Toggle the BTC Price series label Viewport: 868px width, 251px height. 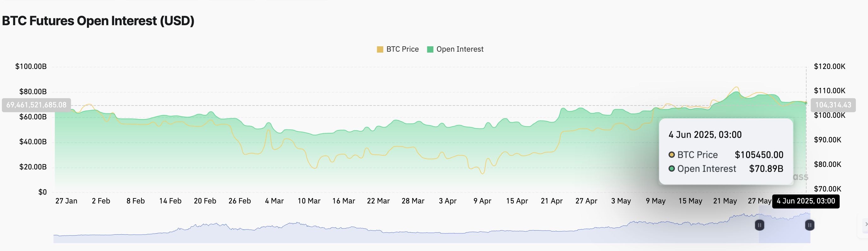(x=402, y=49)
